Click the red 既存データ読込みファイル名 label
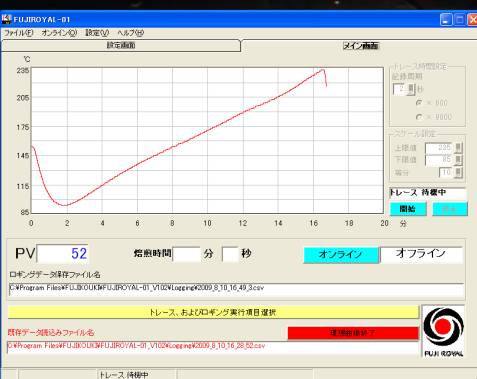Screen dimensions: 477x379 [51, 332]
